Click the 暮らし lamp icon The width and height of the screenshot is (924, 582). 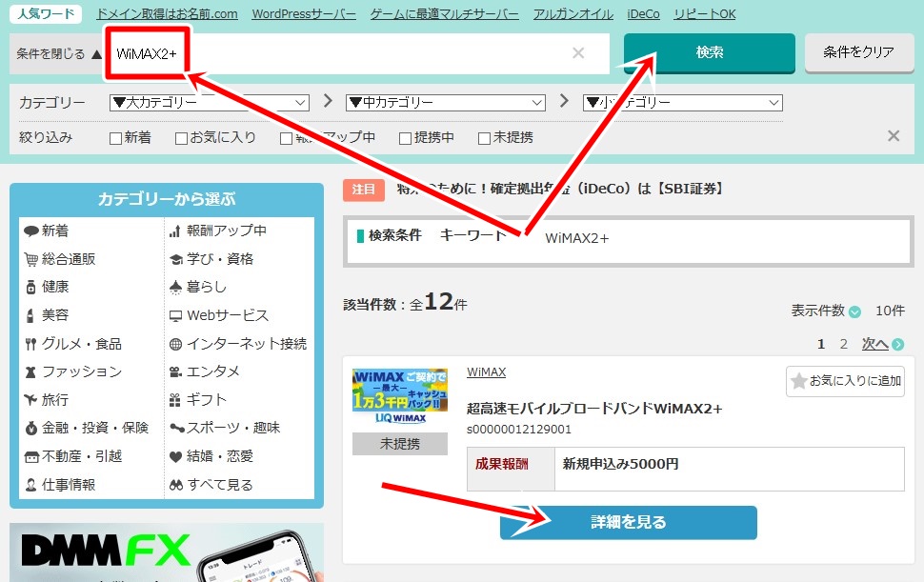[175, 288]
